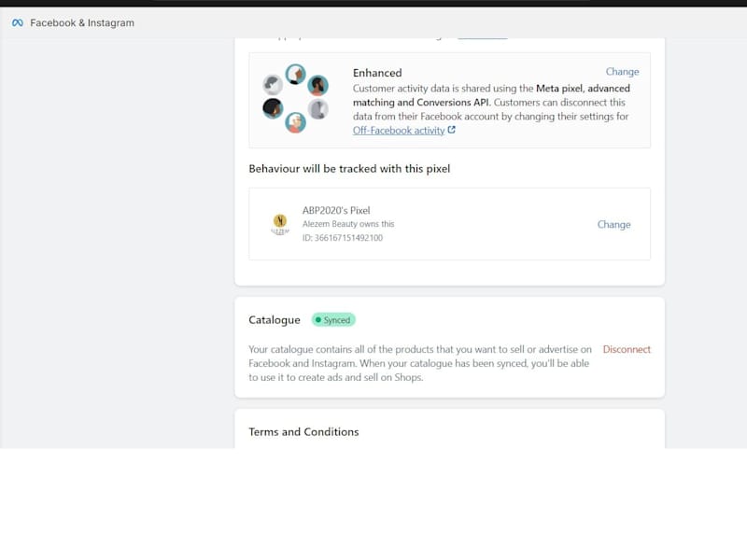The width and height of the screenshot is (747, 560).
Task: Click the Behaviour will be tracked heading
Action: tap(349, 169)
